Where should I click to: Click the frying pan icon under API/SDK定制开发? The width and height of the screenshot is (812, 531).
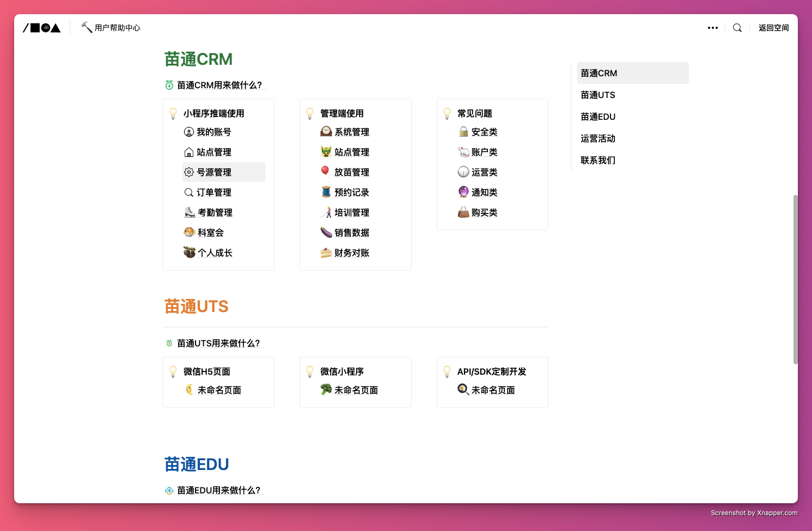463,389
